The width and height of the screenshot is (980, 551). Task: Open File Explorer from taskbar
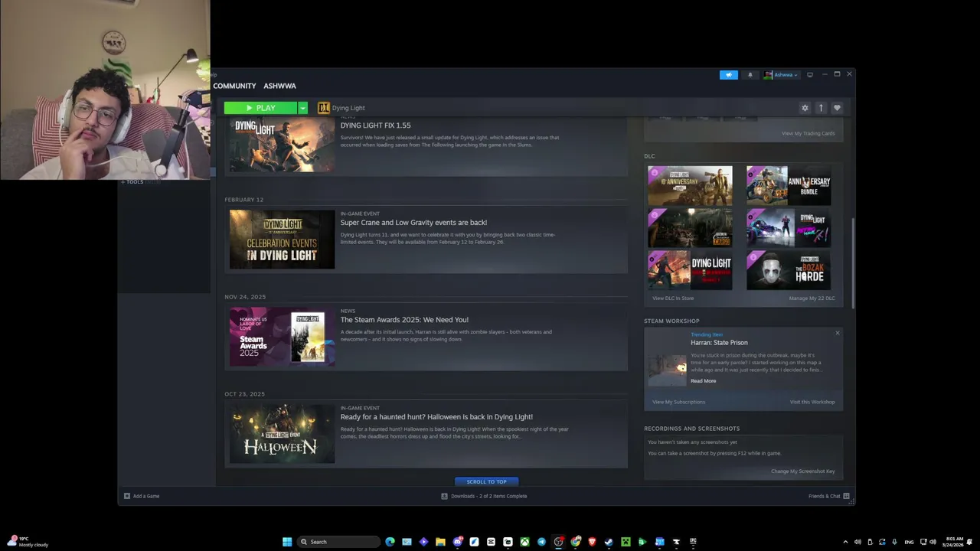point(440,542)
